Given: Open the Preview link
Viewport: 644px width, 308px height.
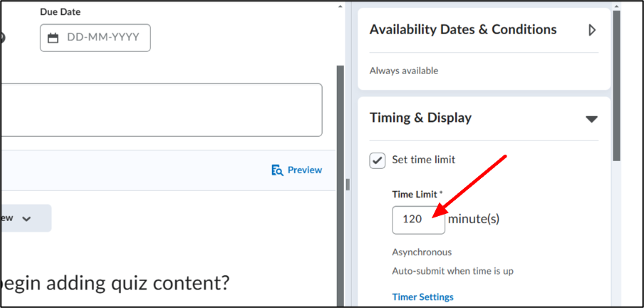Looking at the screenshot, I should click(x=305, y=170).
